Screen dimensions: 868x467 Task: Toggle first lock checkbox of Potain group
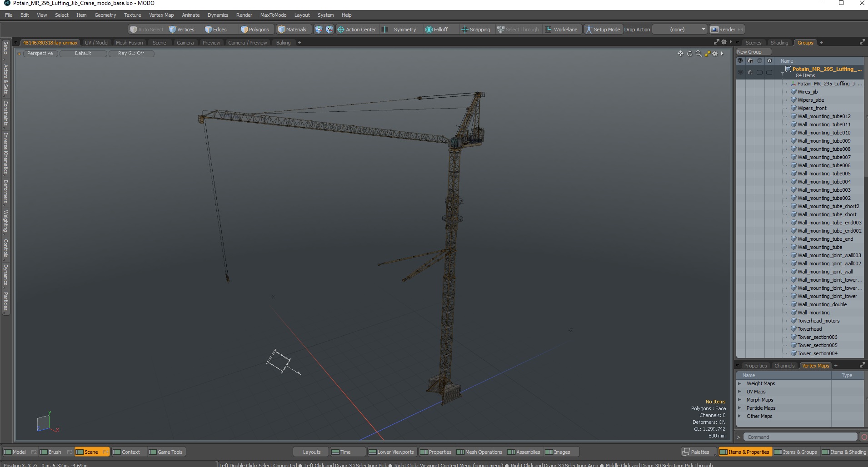(759, 72)
